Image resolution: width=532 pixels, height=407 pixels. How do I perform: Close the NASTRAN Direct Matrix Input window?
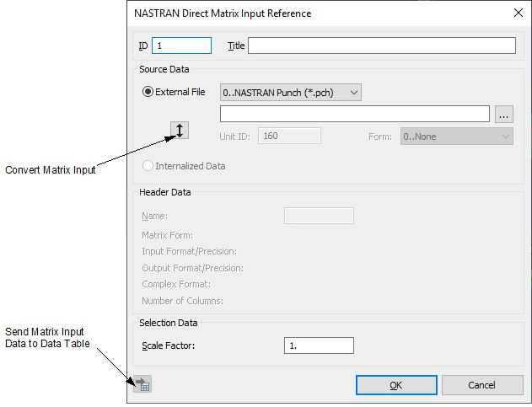click(x=519, y=13)
